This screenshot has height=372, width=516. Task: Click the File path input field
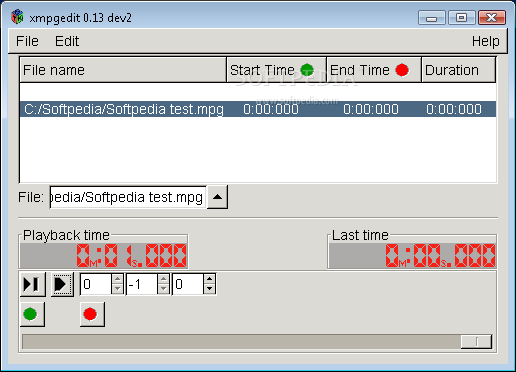[128, 197]
